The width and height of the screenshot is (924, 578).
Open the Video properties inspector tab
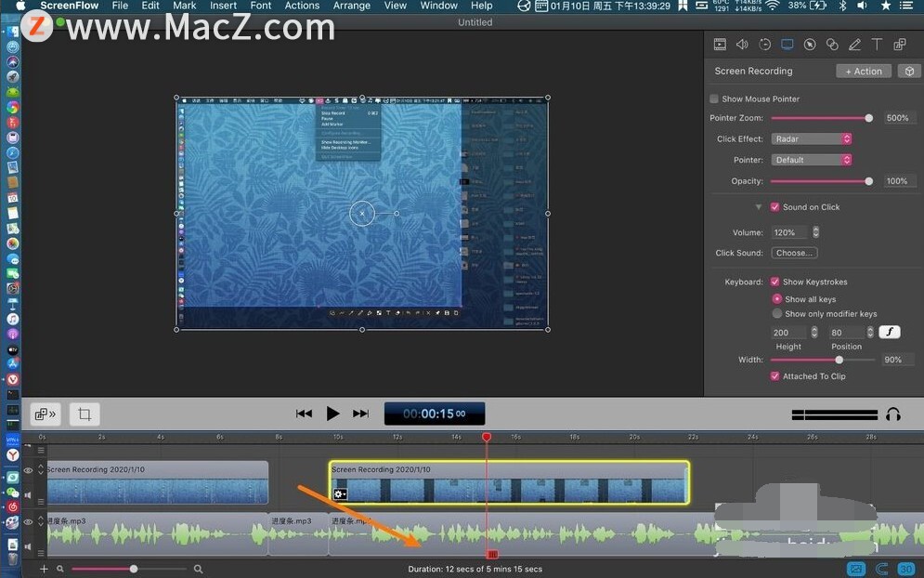(720, 45)
